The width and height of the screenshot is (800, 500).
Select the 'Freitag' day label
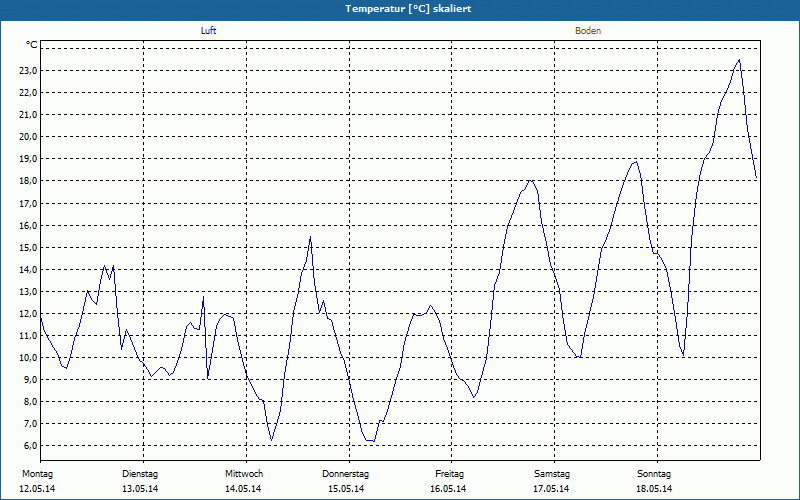pos(449,474)
